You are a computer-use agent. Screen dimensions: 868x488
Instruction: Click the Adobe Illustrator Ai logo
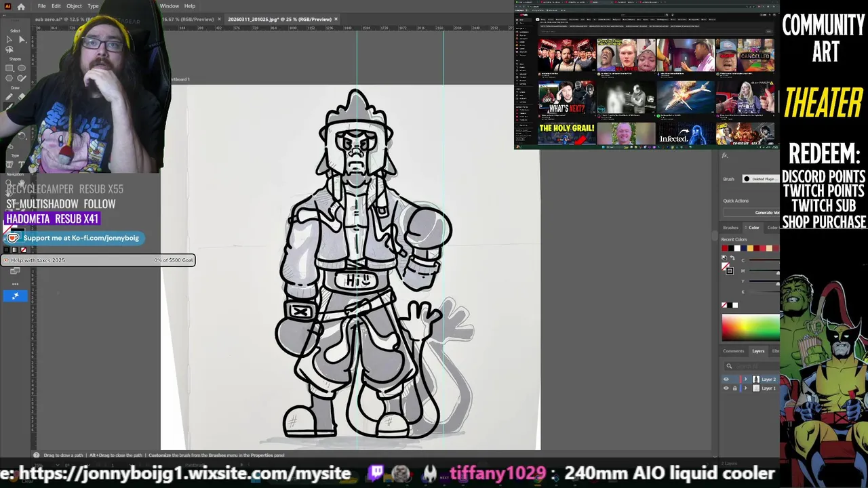point(7,6)
